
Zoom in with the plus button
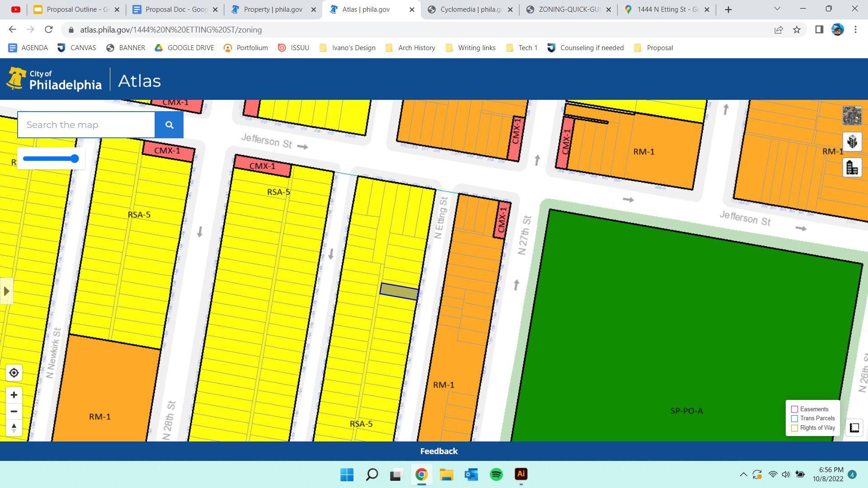(x=14, y=395)
